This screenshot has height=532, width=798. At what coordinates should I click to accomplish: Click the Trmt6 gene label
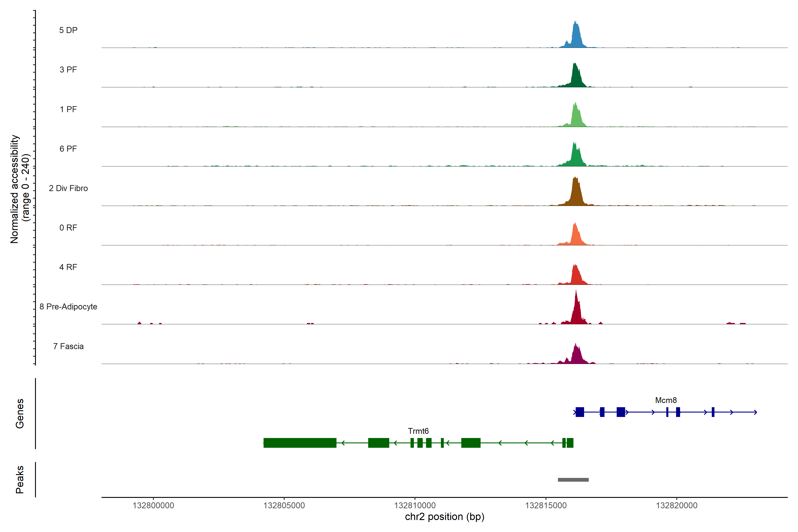418,431
